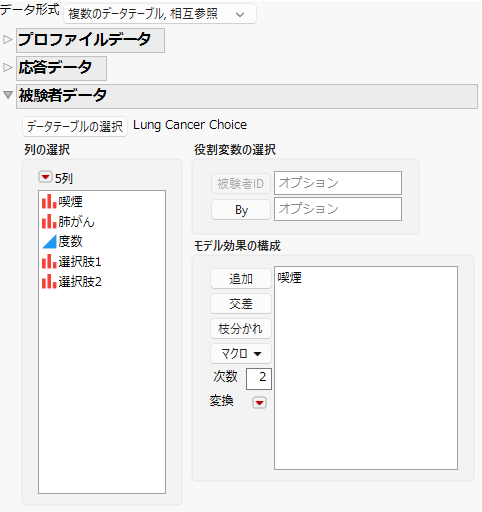Open the red triangle menu next to 5列
The image size is (482, 512).
(x=45, y=177)
